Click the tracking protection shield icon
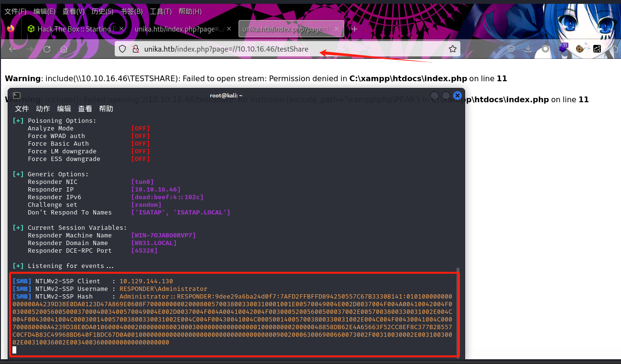Screen dimensions: 621x364 (122, 49)
